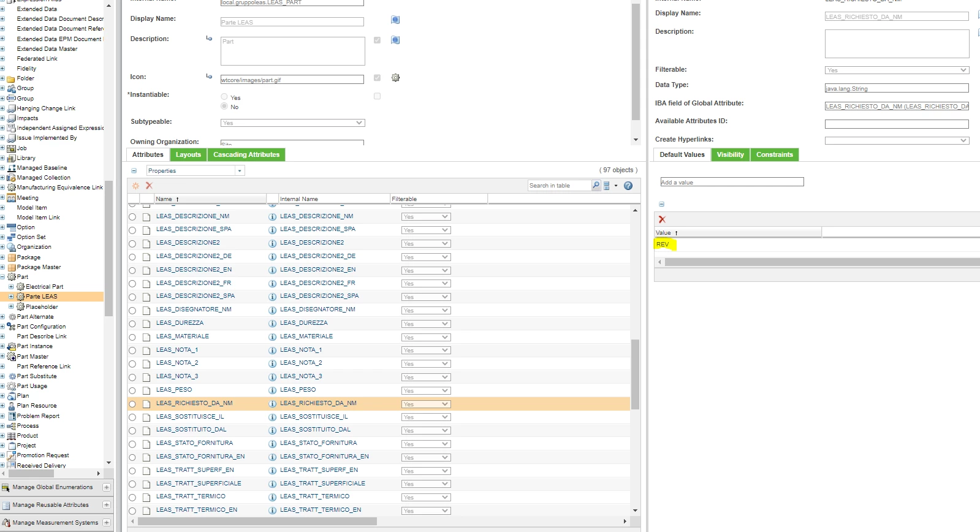Switch to the Visibility tab

[731, 155]
